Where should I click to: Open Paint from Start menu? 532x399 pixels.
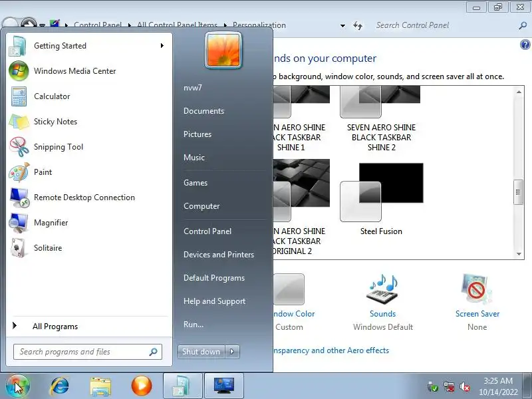pyautogui.click(x=88, y=172)
